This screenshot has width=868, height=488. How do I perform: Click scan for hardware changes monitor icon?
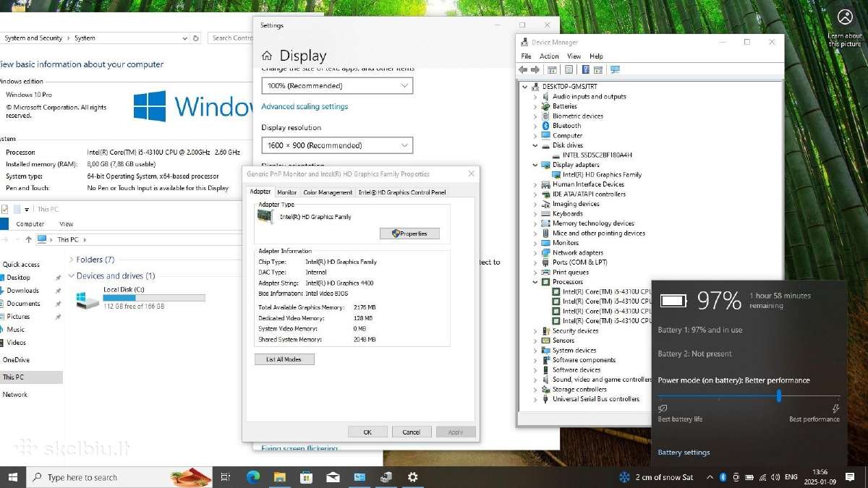(x=616, y=69)
